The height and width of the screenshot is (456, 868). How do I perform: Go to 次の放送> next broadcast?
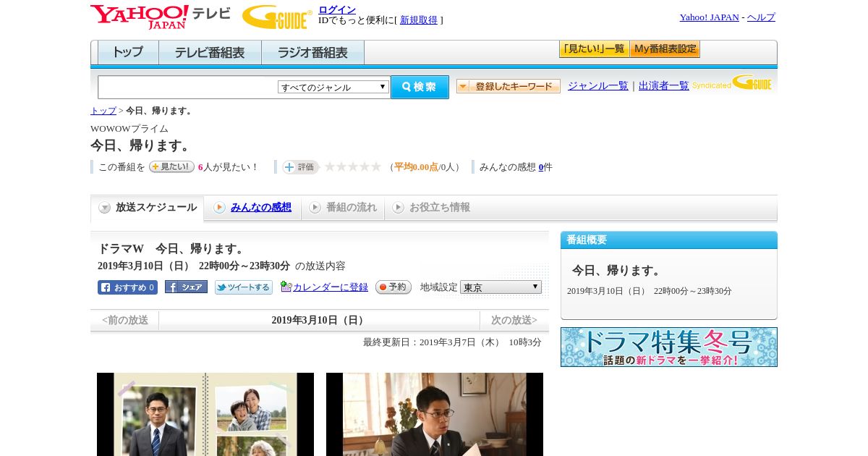click(514, 320)
